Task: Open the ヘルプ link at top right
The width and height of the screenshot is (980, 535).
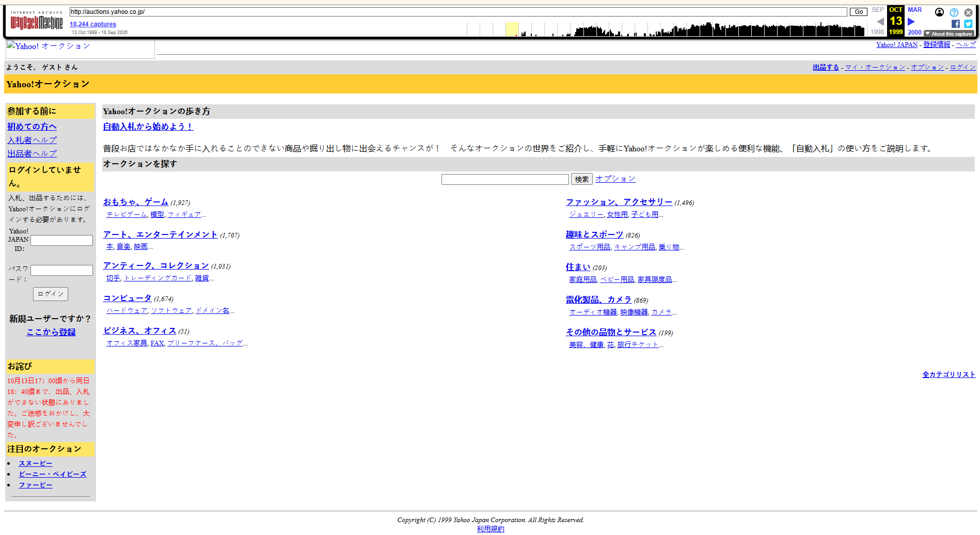Action: 966,45
